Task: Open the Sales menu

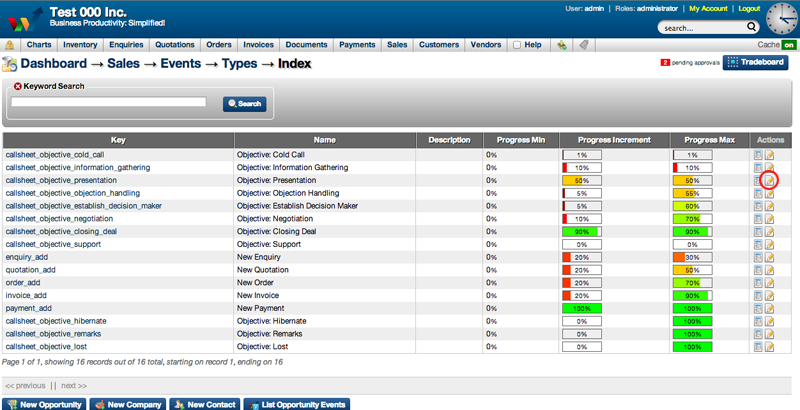Action: pos(397,45)
